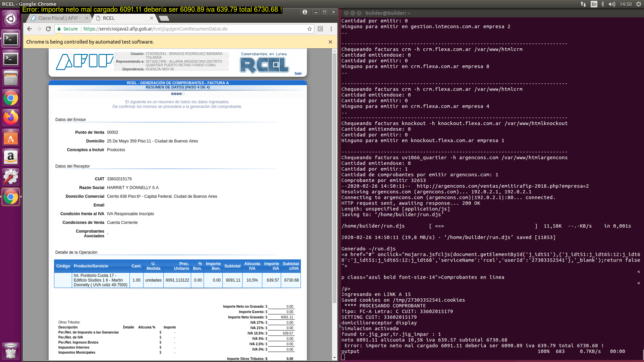Open Bluetooth indicator menu
Screen dimensions: 644x362
coord(603,4)
